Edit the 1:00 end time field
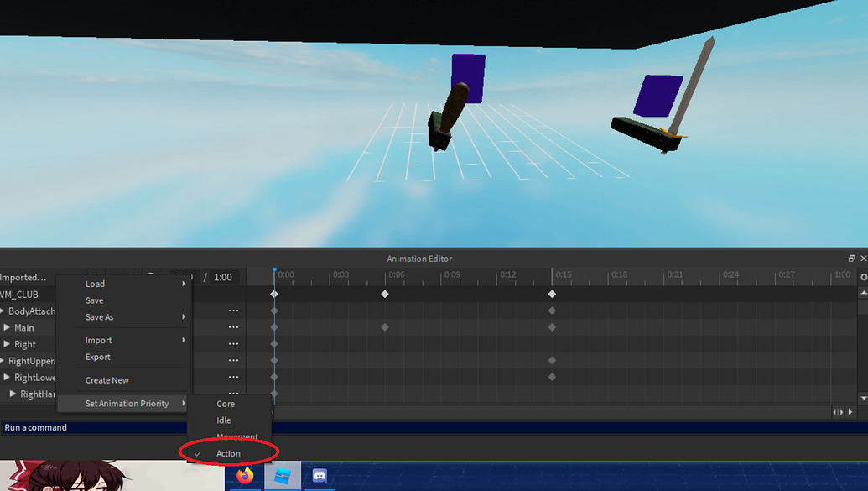The image size is (868, 491). tap(223, 277)
